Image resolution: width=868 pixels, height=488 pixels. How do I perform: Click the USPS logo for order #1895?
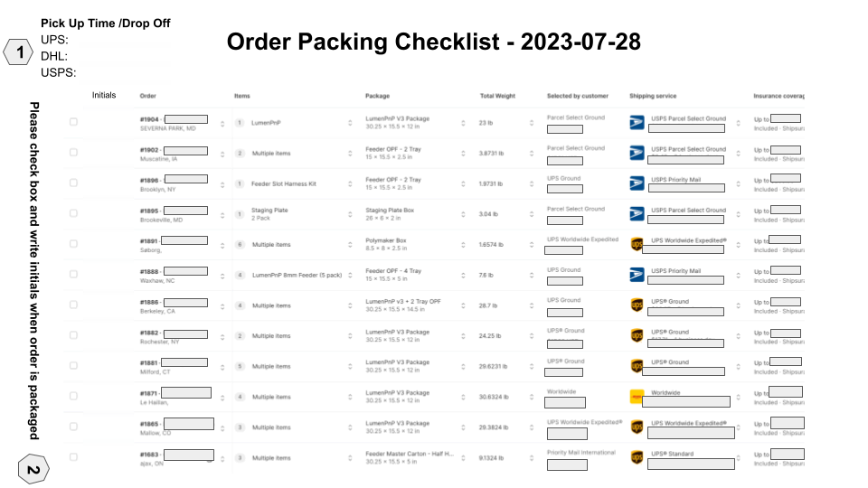(x=637, y=214)
